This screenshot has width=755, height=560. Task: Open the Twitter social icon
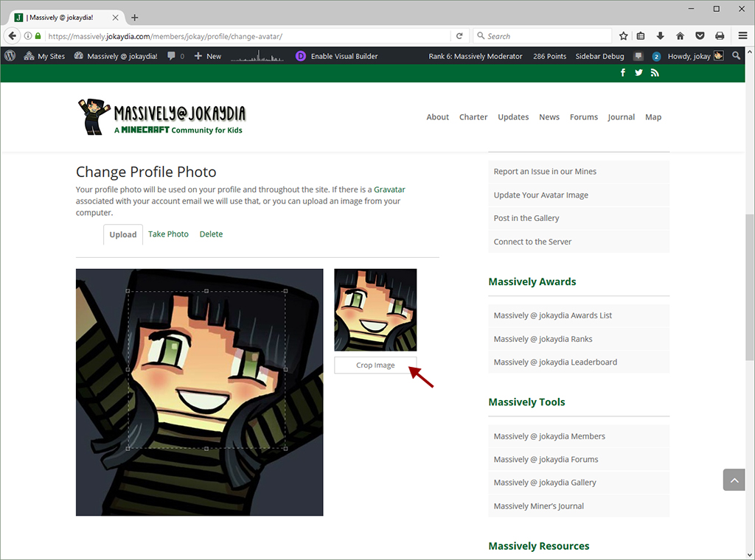[639, 73]
